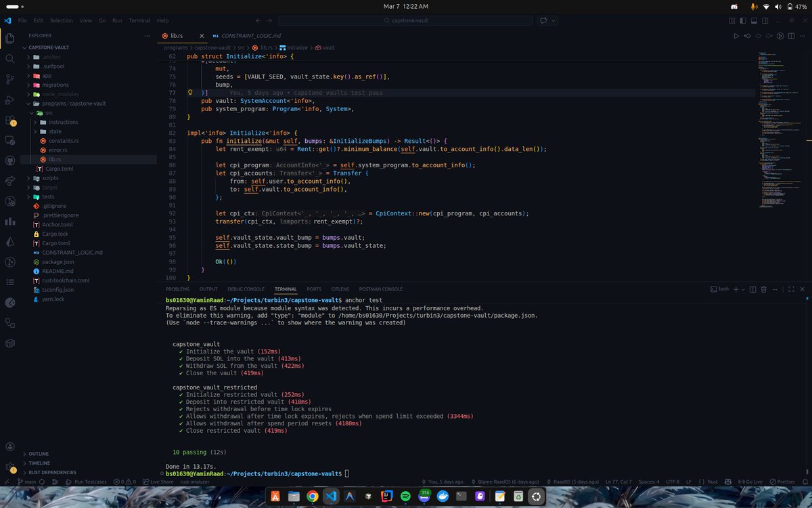Click Spaces: 4 in status bar

coord(649,482)
